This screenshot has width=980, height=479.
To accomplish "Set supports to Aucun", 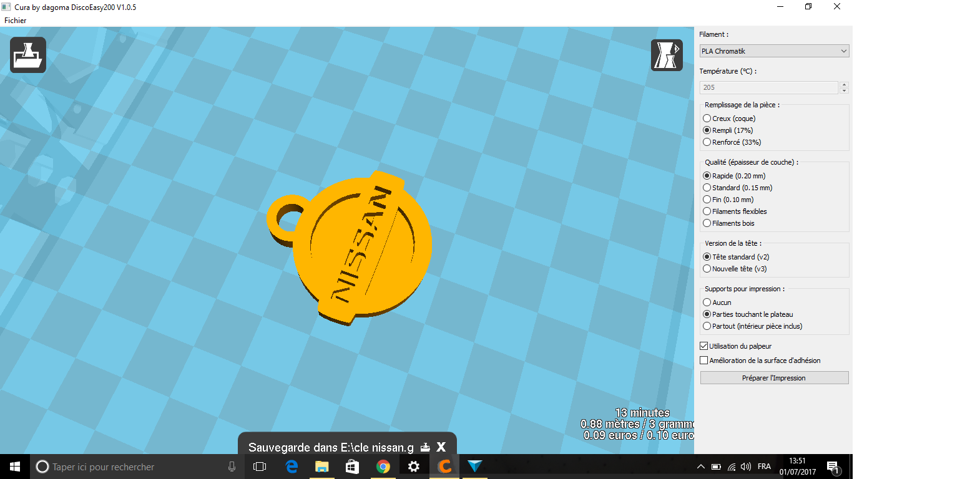I will [717, 302].
